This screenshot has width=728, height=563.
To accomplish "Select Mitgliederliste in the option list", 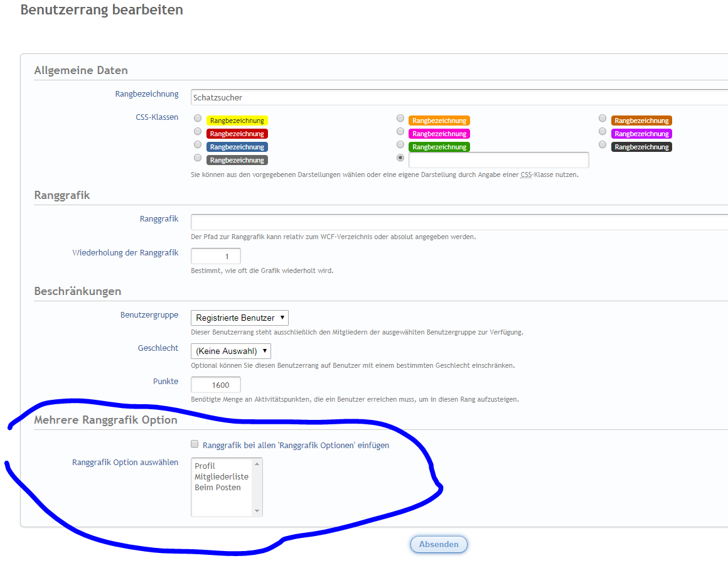I will coord(222,476).
